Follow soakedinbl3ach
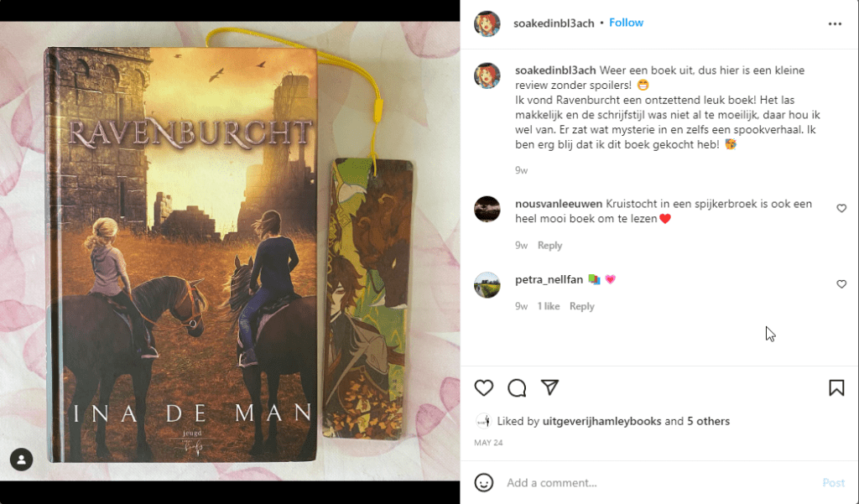The image size is (859, 504). 626,23
